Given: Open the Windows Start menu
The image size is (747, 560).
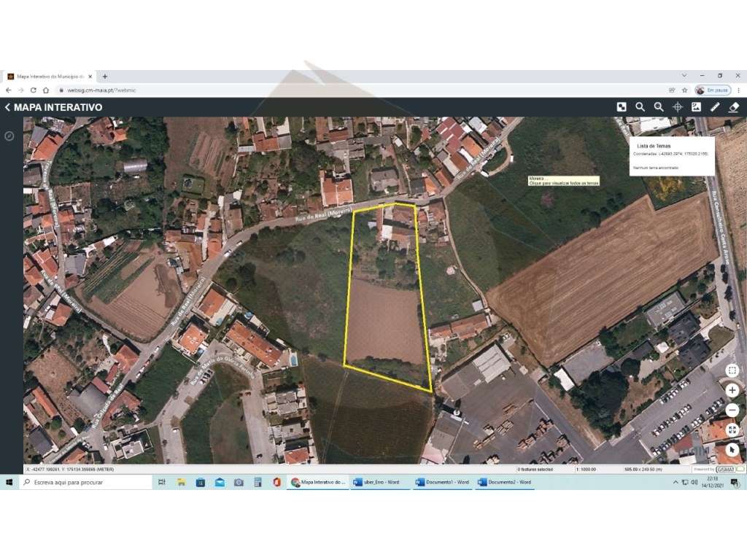Looking at the screenshot, I should point(9,483).
